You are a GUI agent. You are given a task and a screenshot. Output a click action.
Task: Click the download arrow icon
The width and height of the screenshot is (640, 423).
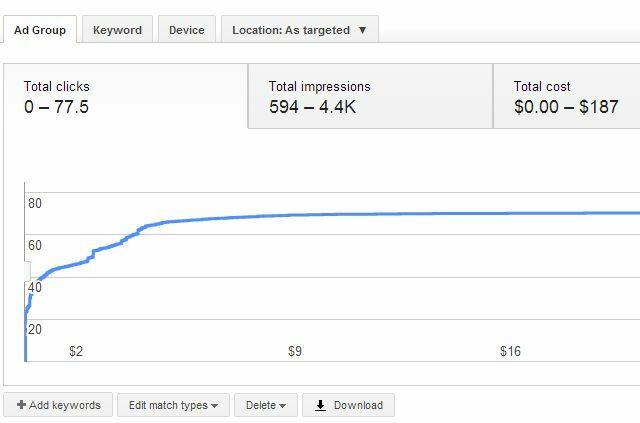320,405
